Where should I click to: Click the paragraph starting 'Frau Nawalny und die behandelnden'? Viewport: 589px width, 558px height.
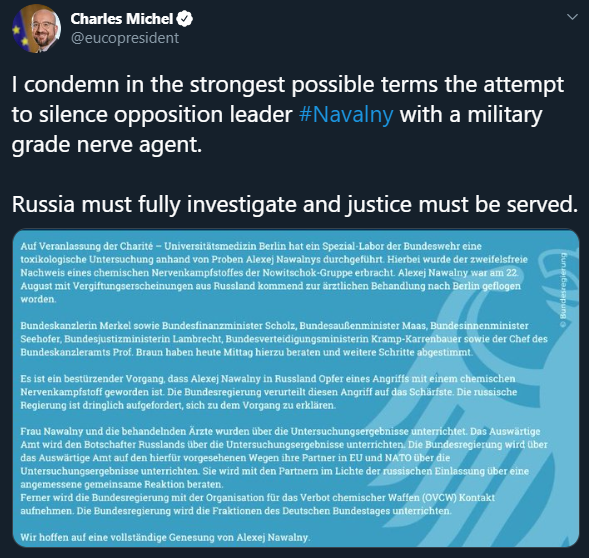pyautogui.click(x=284, y=458)
